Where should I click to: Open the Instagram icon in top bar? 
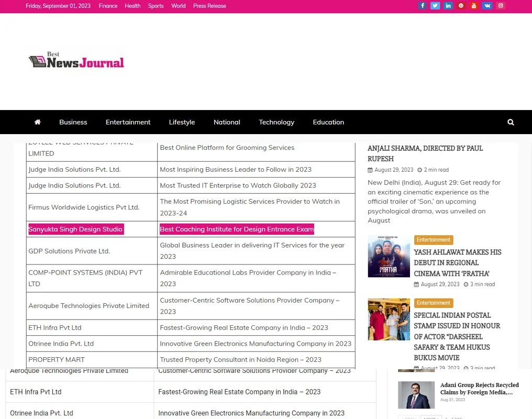tap(501, 6)
